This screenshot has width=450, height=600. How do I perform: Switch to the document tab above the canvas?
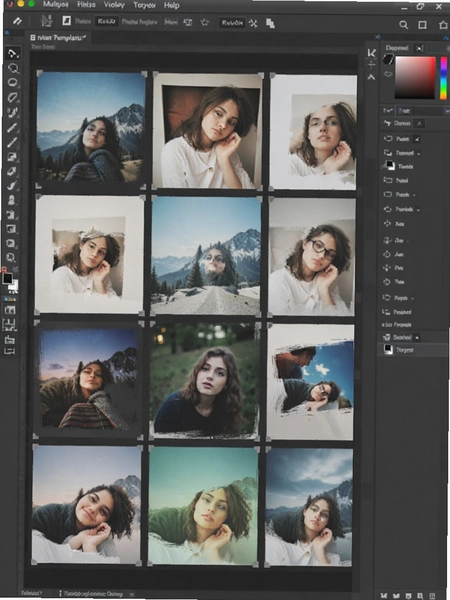[58, 38]
